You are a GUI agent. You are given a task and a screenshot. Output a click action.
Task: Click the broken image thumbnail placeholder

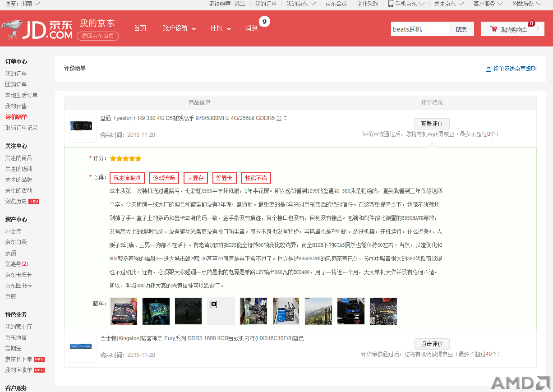pos(221,311)
